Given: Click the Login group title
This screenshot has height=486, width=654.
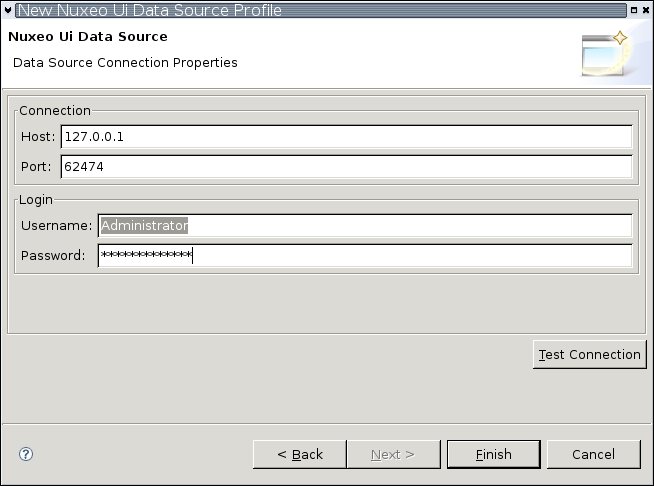Looking at the screenshot, I should 36,200.
